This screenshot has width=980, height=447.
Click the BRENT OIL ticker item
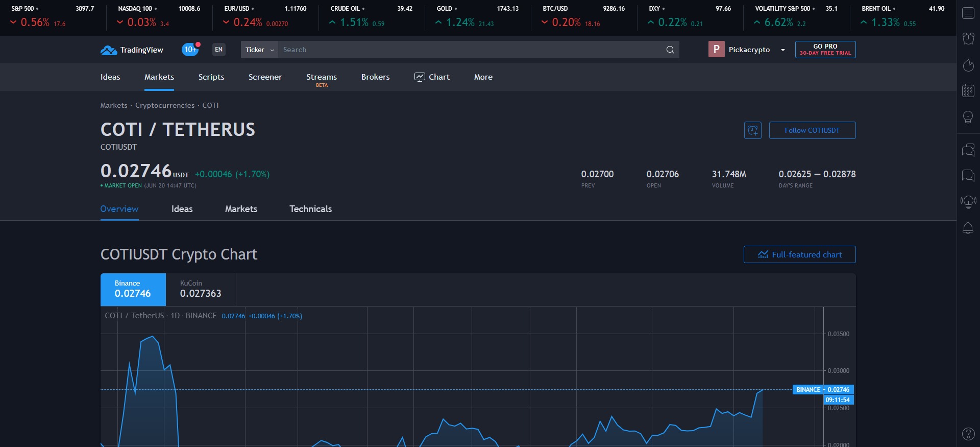[x=902, y=16]
